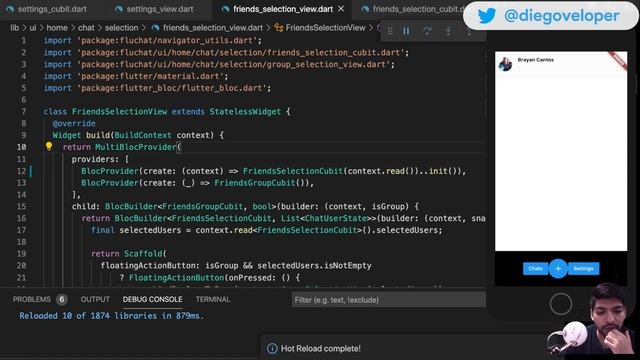Click 'chat' breadcrumb segment
This screenshot has width=640, height=360.
click(86, 28)
